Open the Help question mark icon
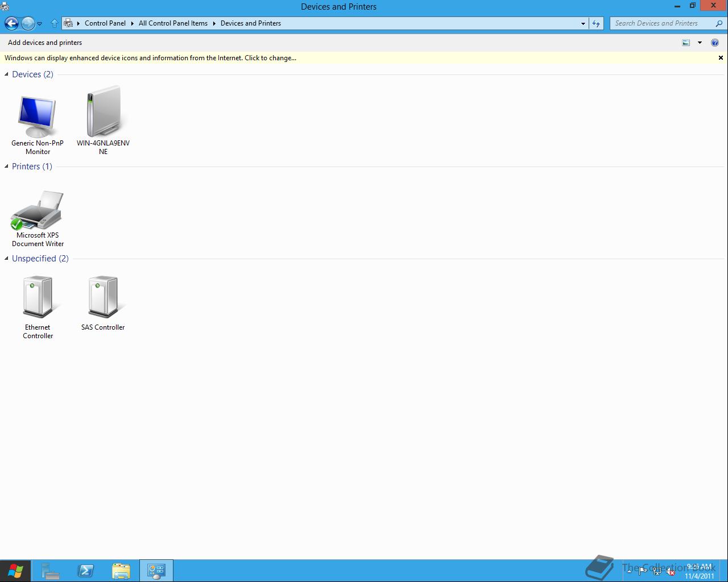This screenshot has height=582, width=728. pyautogui.click(x=715, y=43)
